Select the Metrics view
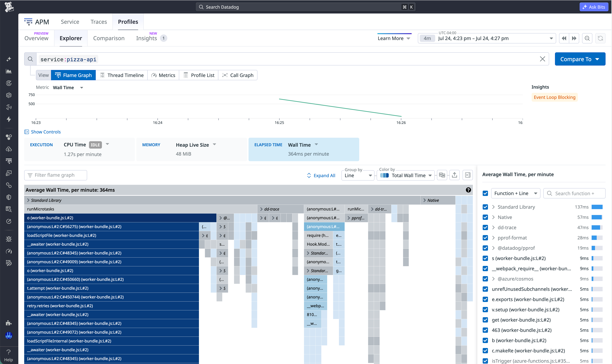The height and width of the screenshot is (364, 612). (163, 75)
